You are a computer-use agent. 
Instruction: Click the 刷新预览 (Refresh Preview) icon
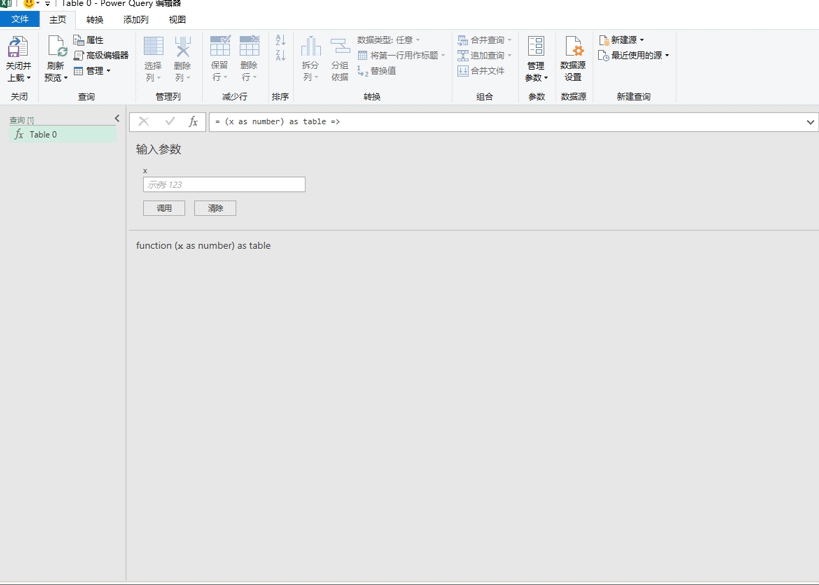point(56,48)
